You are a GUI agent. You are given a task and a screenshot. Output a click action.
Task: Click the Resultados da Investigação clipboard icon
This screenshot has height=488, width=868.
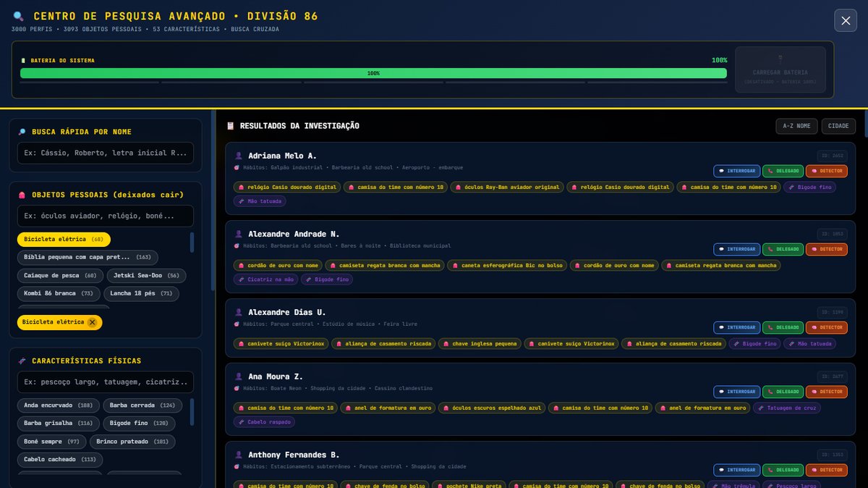coord(230,126)
